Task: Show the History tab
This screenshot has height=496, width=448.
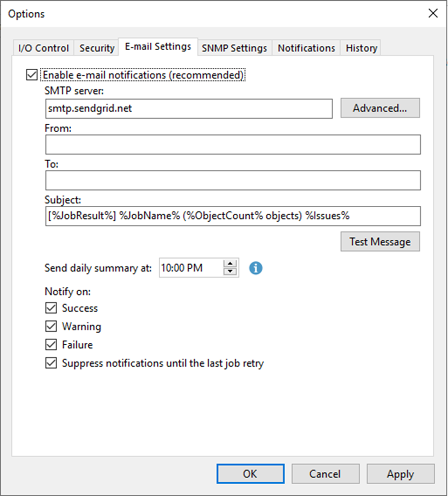Action: click(362, 48)
